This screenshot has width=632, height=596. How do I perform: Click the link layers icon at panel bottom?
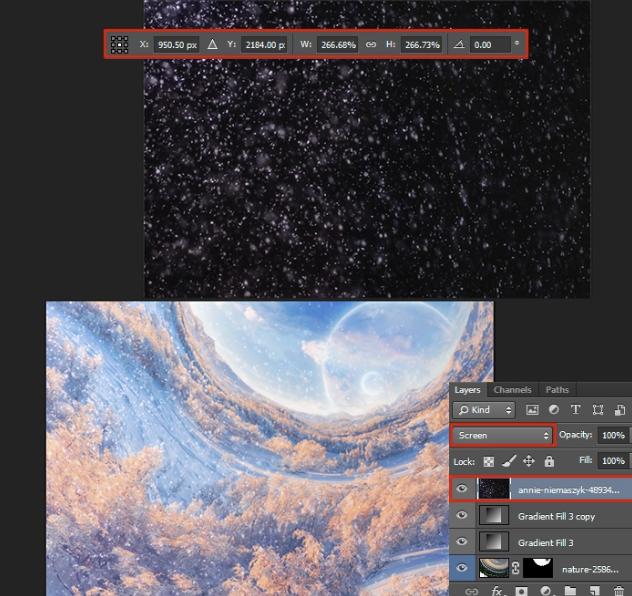[x=471, y=591]
